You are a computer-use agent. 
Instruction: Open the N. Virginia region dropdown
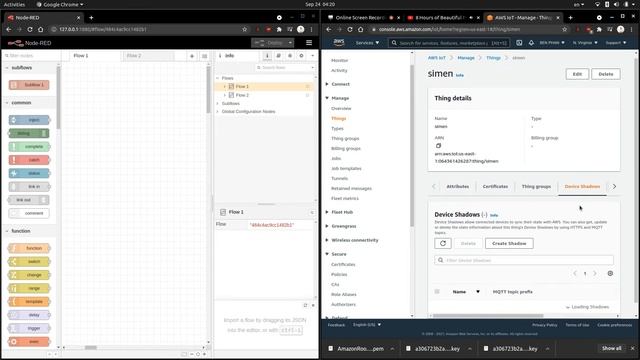(x=585, y=43)
